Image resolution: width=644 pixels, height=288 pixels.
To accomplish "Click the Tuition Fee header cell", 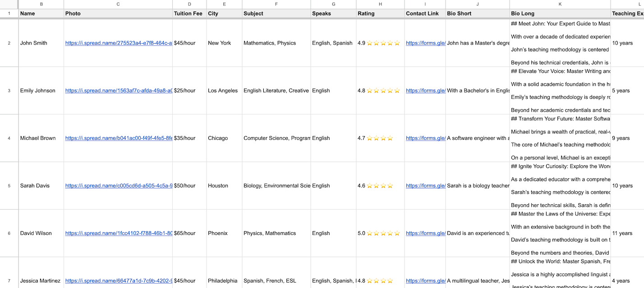I will [189, 14].
